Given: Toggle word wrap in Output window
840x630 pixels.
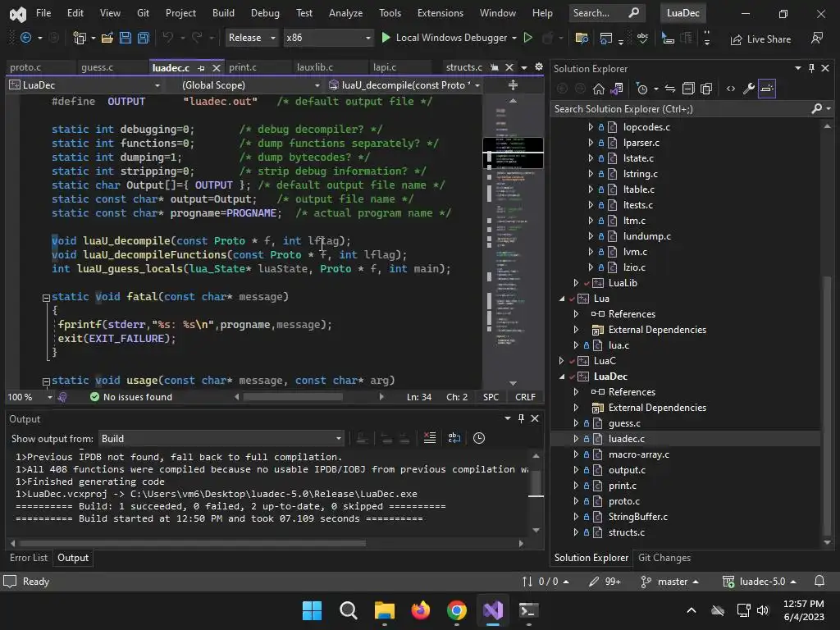Looking at the screenshot, I should coord(454,438).
